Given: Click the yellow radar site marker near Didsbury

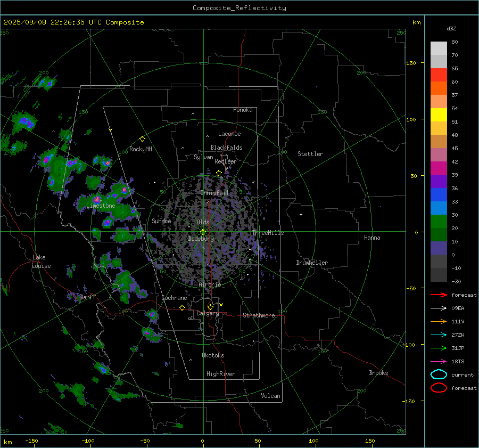Looking at the screenshot, I should 203,232.
